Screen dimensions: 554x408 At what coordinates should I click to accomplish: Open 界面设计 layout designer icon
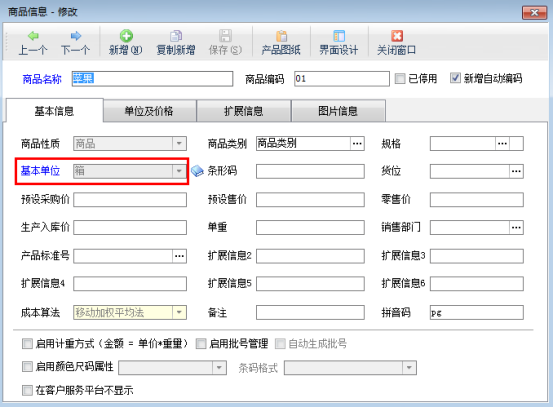click(339, 36)
